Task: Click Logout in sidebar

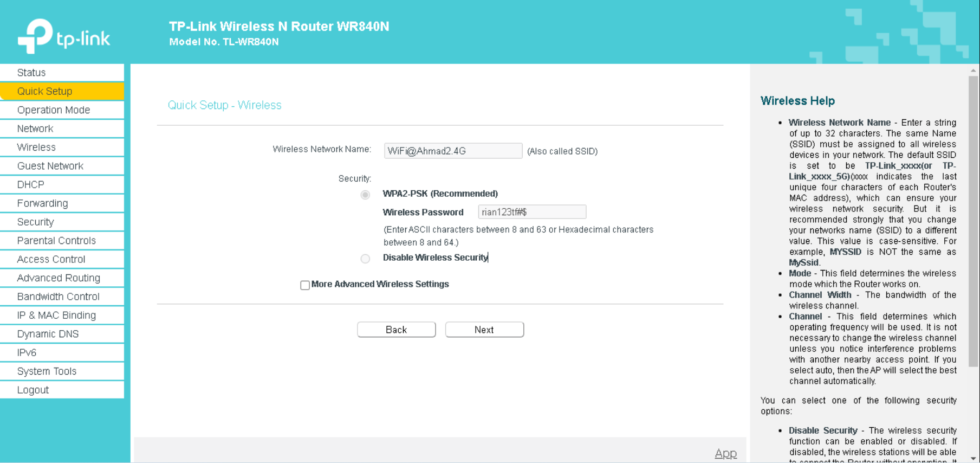Action: coord(62,390)
